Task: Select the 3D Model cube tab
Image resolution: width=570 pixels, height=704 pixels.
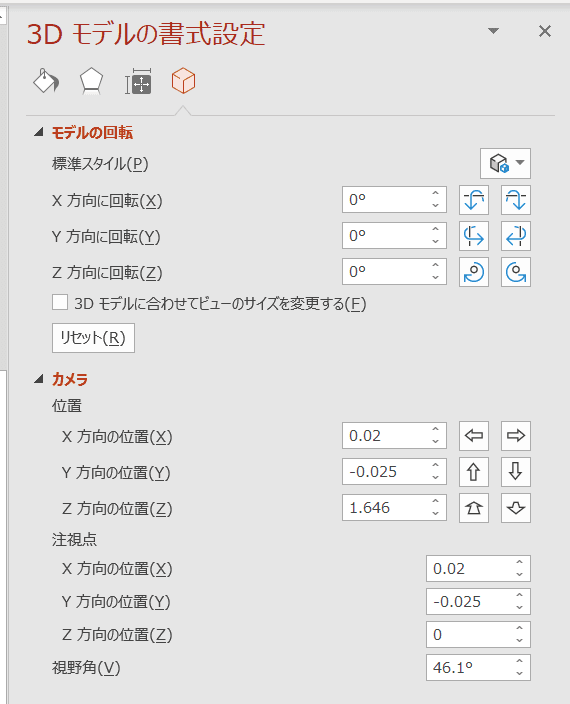Action: (x=183, y=81)
